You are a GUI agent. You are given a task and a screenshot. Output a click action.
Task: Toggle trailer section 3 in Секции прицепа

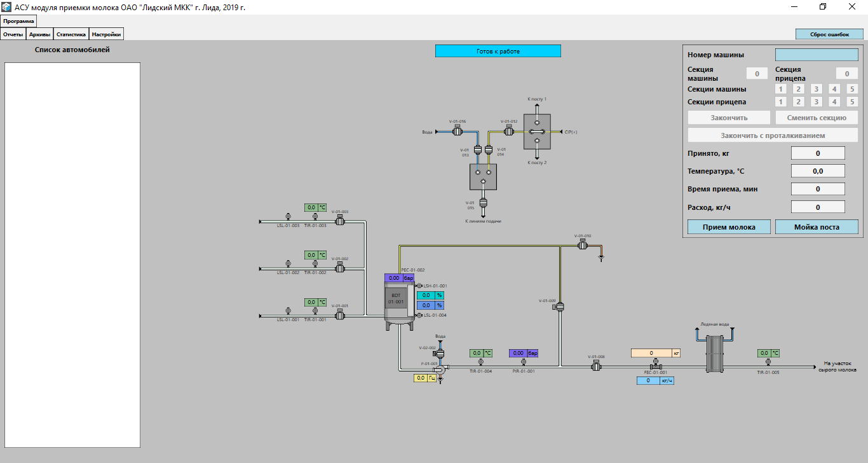(817, 102)
